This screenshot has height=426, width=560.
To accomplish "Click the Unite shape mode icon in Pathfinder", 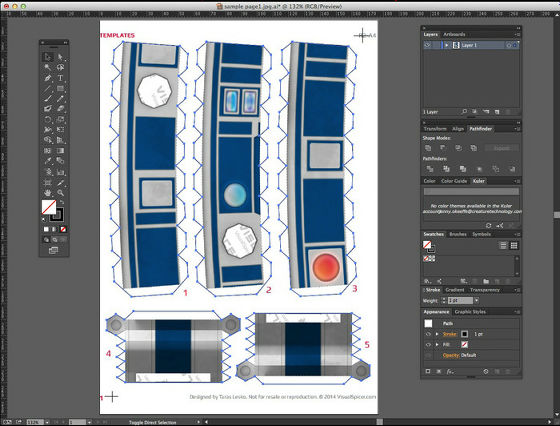I will tap(428, 148).
